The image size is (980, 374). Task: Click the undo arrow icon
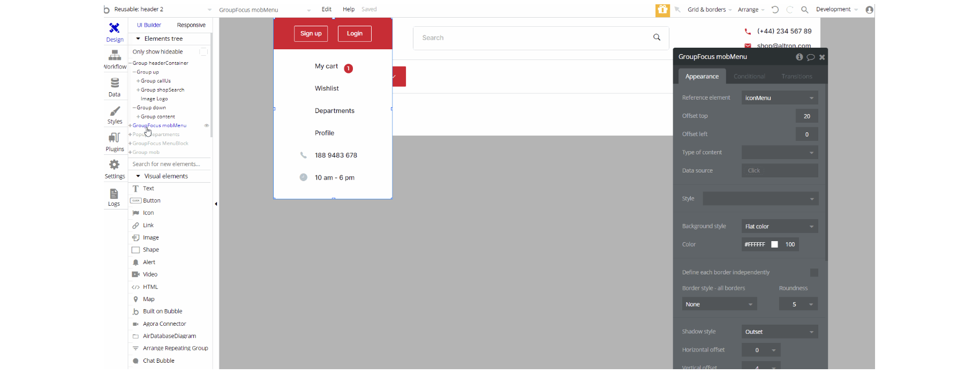(775, 10)
